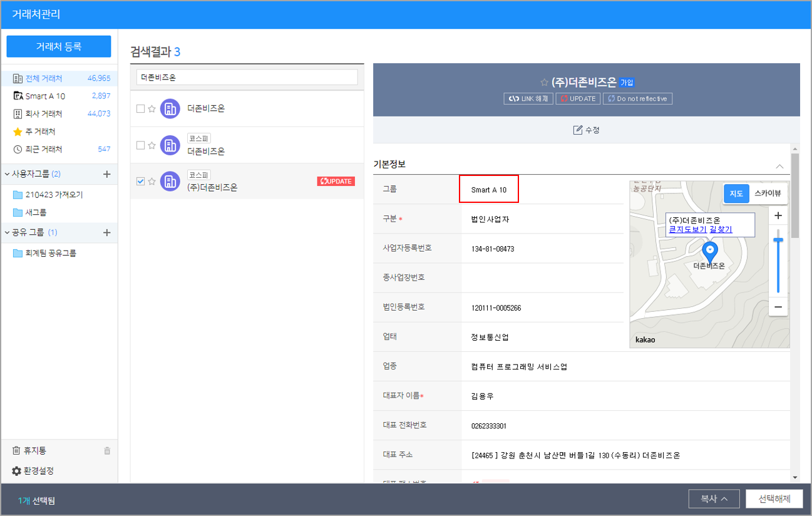Add a new 공유 그룹 with plus icon
The height and width of the screenshot is (516, 812).
click(106, 232)
